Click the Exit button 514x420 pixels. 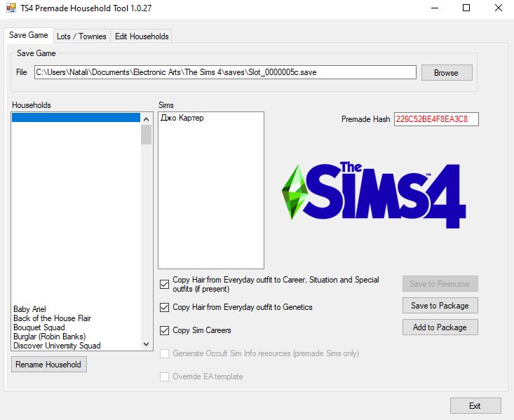(475, 406)
